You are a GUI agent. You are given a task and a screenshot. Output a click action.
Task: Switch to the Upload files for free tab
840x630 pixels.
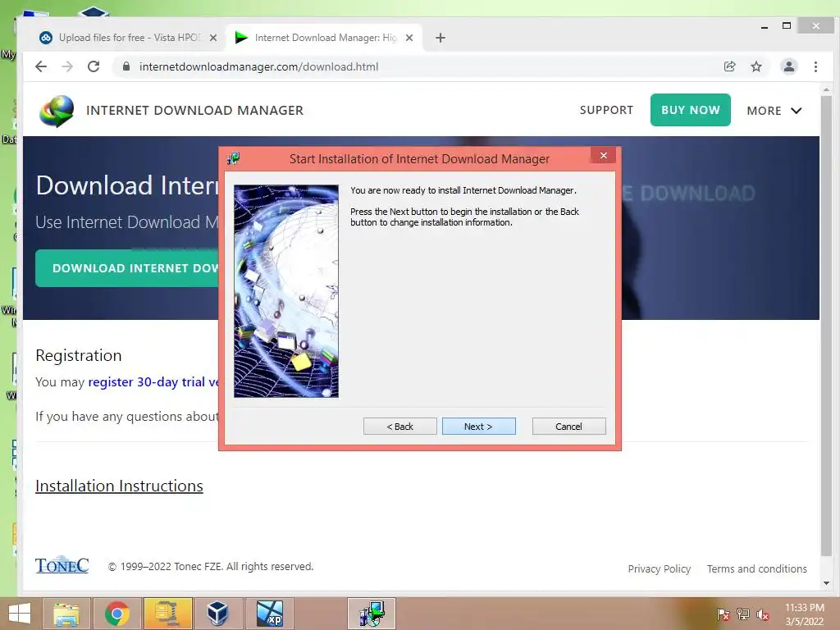[x=129, y=38]
